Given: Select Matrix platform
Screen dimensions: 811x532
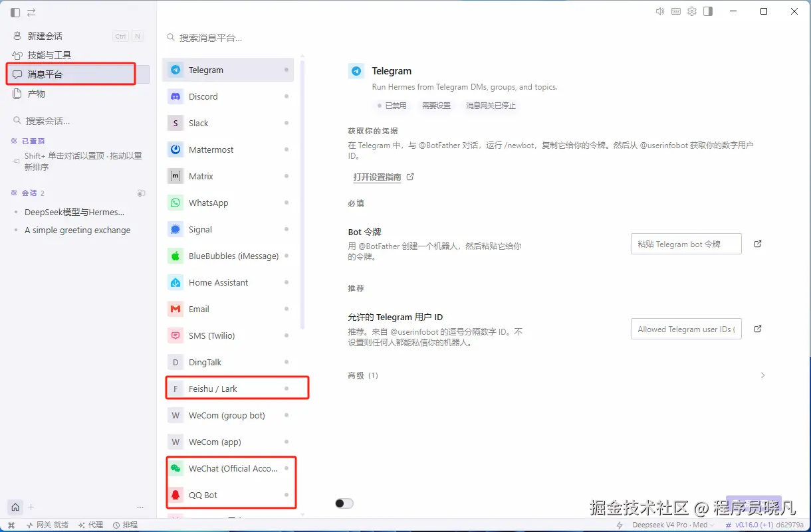Looking at the screenshot, I should (x=228, y=176).
